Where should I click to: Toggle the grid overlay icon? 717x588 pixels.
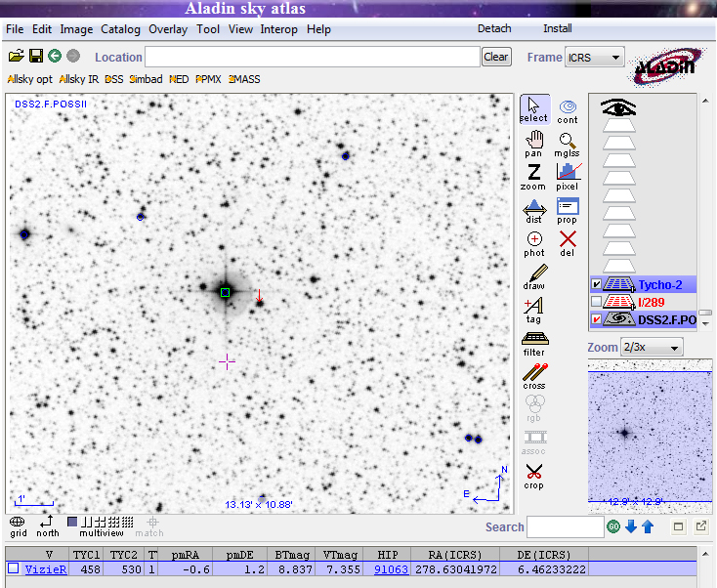[18, 526]
